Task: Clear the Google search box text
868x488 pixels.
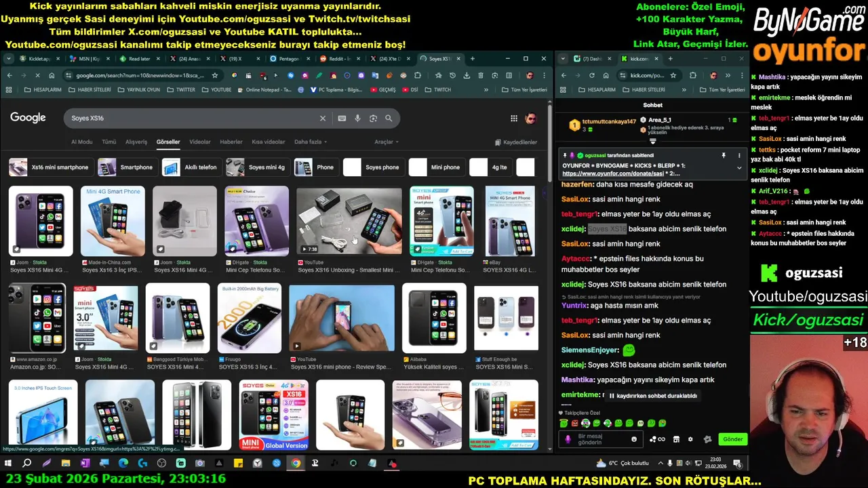Action: pyautogui.click(x=323, y=118)
